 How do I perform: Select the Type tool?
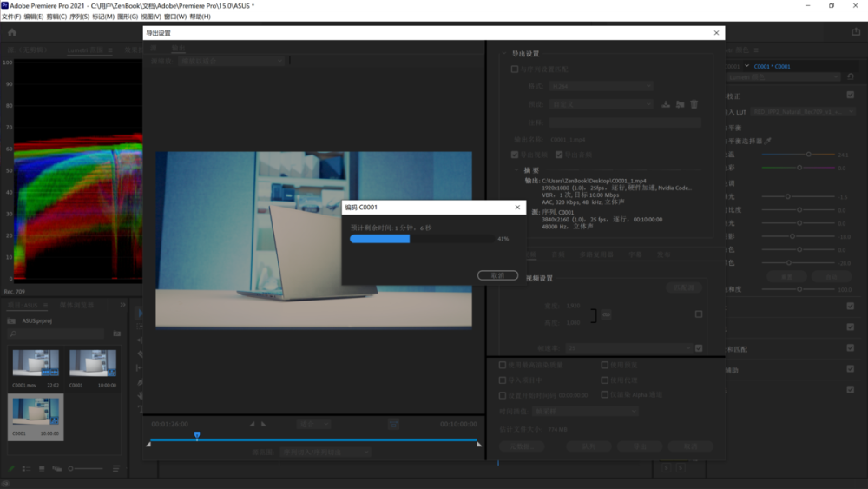140,409
